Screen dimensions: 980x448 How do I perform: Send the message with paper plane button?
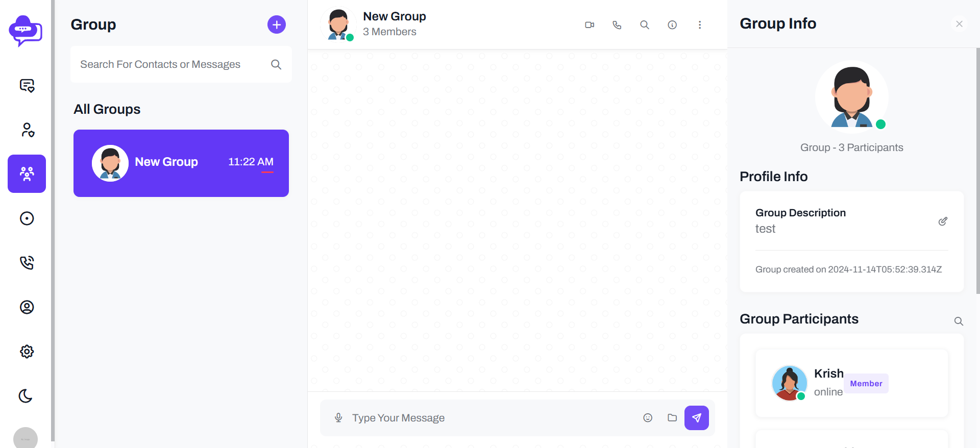click(x=697, y=418)
